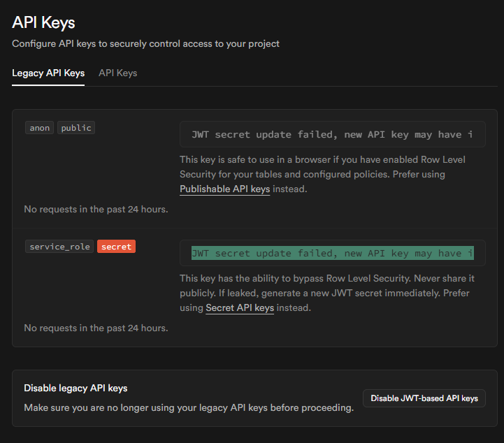Image resolution: width=504 pixels, height=443 pixels.
Task: Click the page subtitle about configuring API keys
Action: tap(145, 44)
